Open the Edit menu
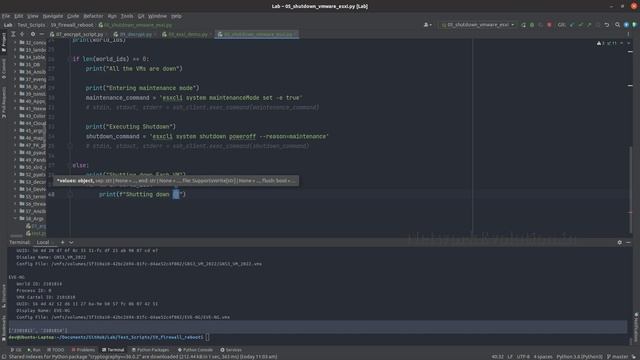Viewport: 640px width, 360px height. [x=19, y=16]
